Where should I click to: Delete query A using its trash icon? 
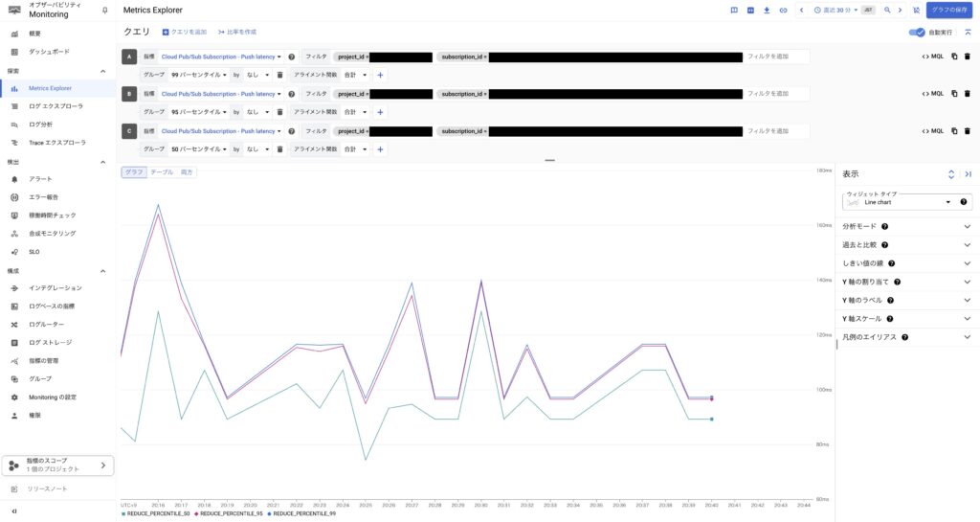coord(967,57)
